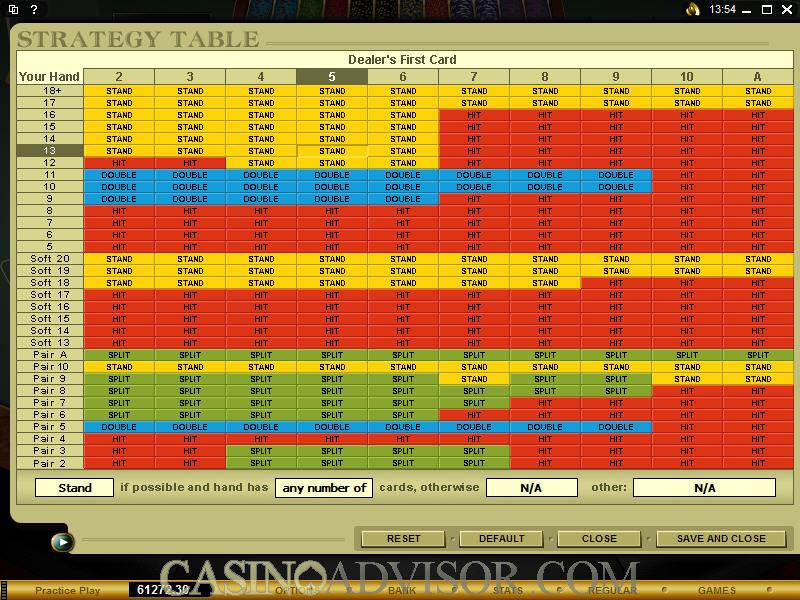Screen dimensions: 800x600
Task: Click the Split cell for Pair A versus Ace
Action: (758, 355)
